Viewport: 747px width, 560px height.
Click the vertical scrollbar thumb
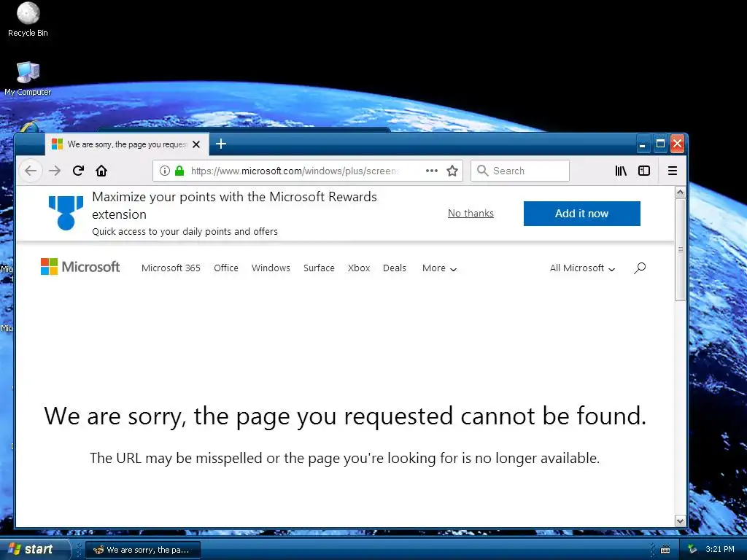681,249
